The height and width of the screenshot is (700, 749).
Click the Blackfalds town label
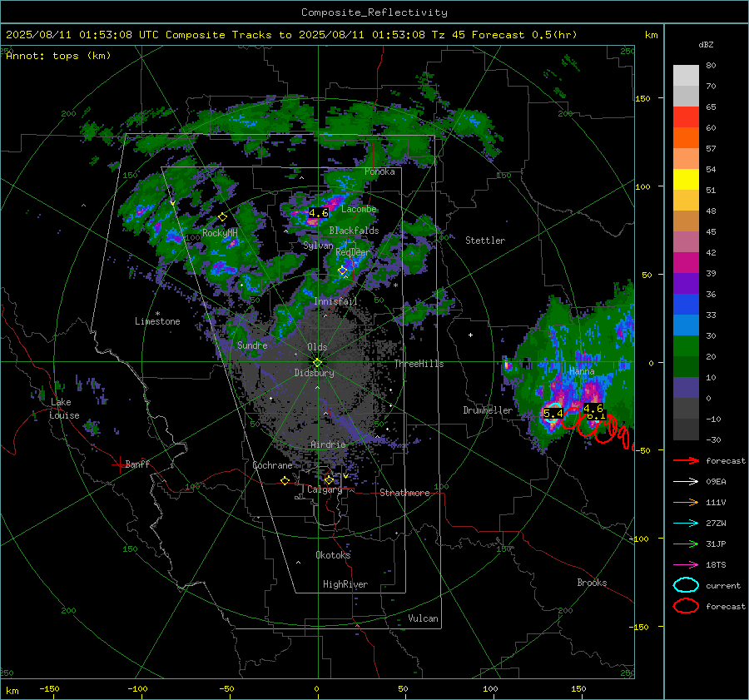tap(354, 231)
